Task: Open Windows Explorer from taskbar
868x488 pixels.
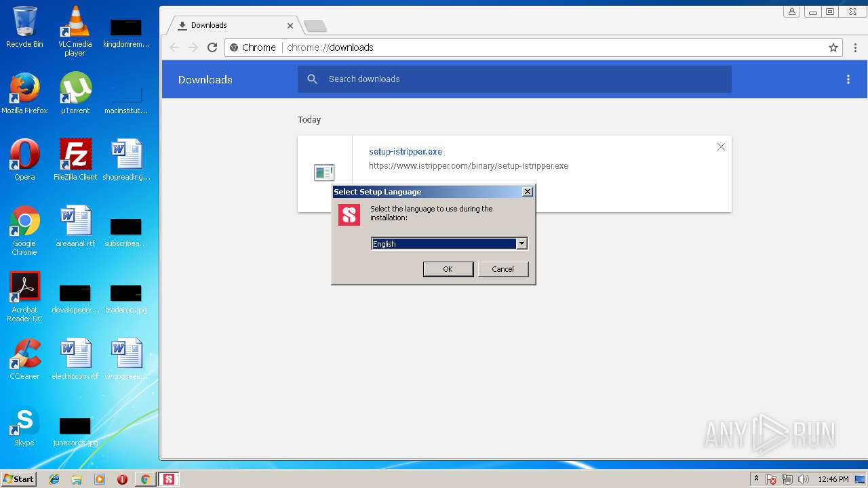Action: pos(77,479)
